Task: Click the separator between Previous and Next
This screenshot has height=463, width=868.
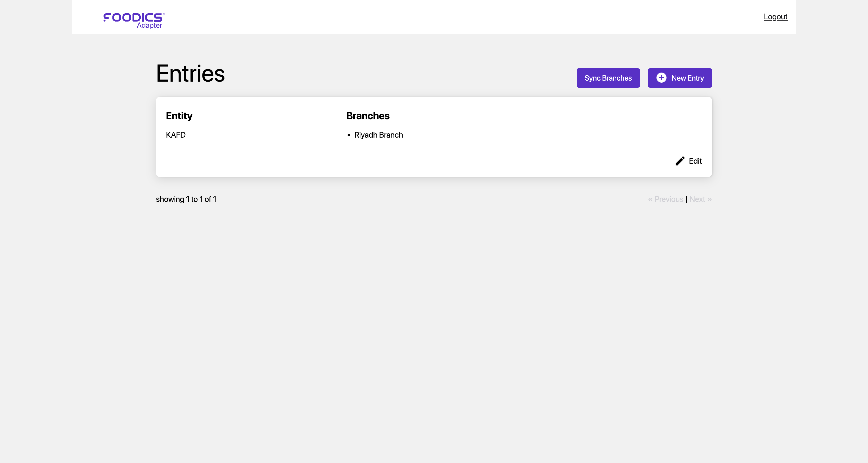Action: pyautogui.click(x=686, y=199)
